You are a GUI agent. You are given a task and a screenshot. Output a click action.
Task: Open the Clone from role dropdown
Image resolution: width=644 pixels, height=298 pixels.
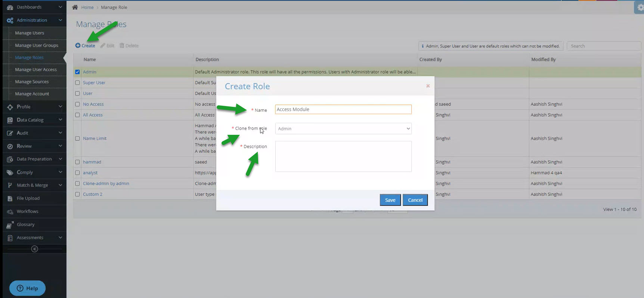pyautogui.click(x=343, y=128)
